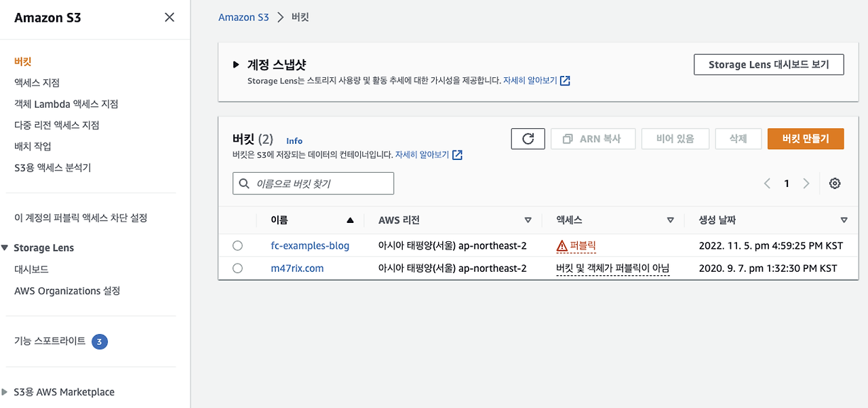This screenshot has height=408, width=868.
Task: Go to the next page of buckets
Action: pos(806,184)
